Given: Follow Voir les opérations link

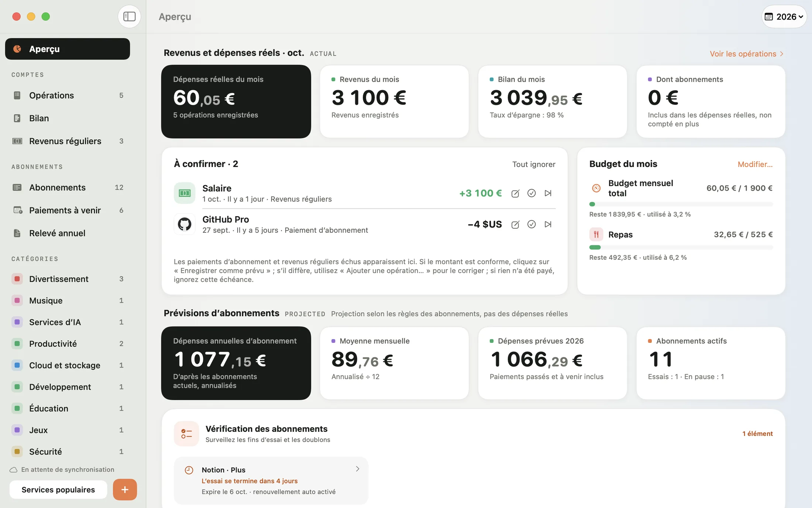Looking at the screenshot, I should [746, 54].
